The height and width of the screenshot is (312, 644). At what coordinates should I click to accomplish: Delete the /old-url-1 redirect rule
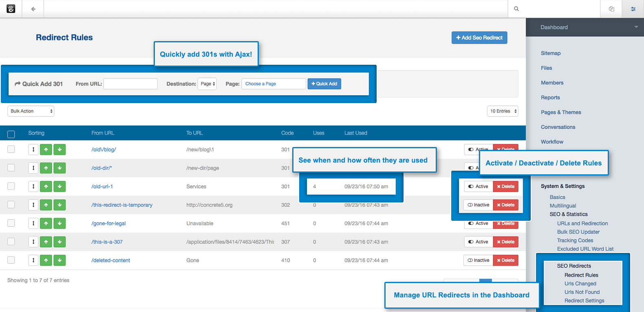pos(506,187)
